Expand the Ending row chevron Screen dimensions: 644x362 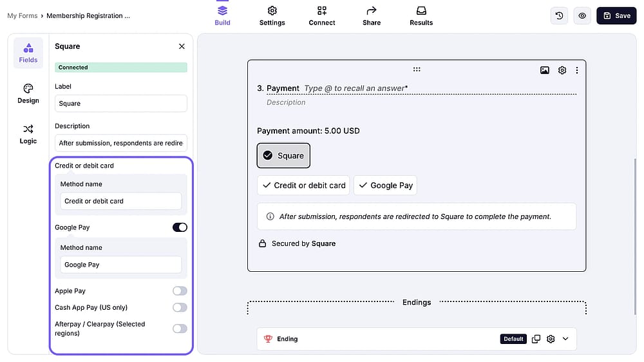[565, 339]
